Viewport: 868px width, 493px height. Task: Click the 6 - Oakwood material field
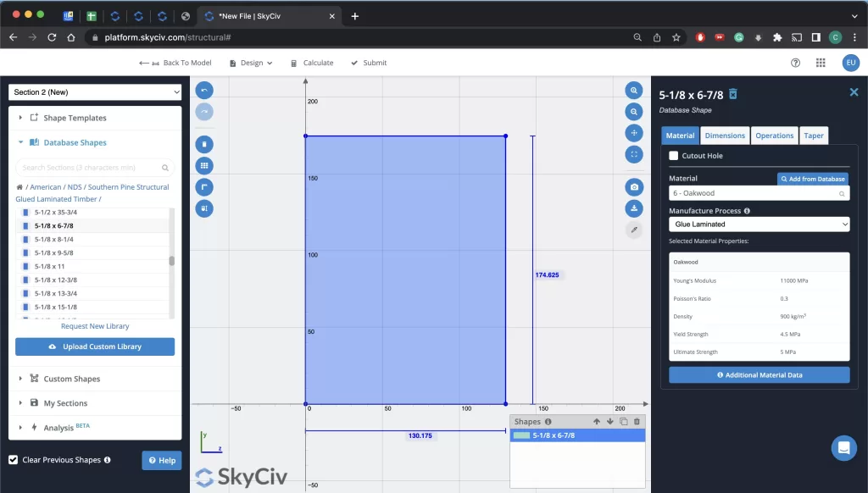[x=759, y=193]
